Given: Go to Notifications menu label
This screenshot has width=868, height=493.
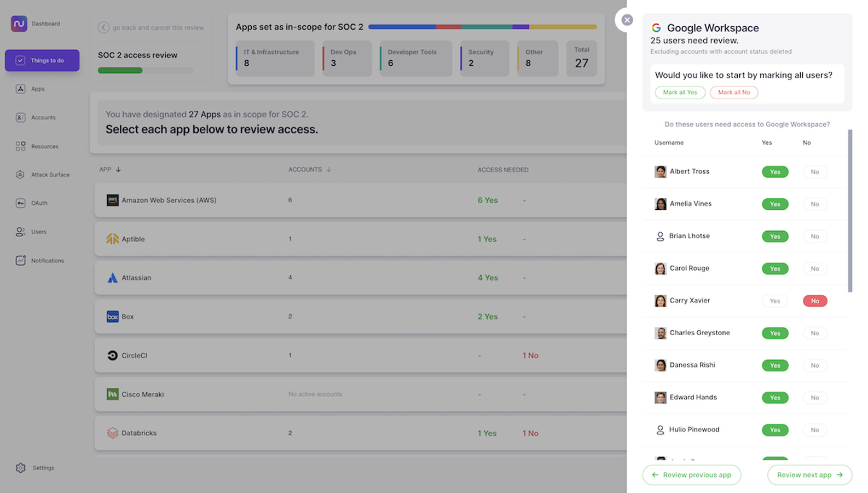Looking at the screenshot, I should pos(48,261).
